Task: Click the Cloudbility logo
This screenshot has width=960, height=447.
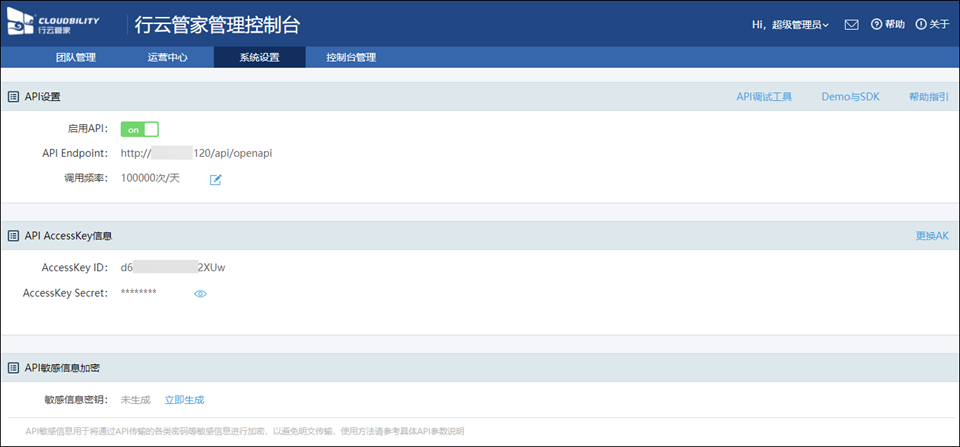Action: pos(53,24)
